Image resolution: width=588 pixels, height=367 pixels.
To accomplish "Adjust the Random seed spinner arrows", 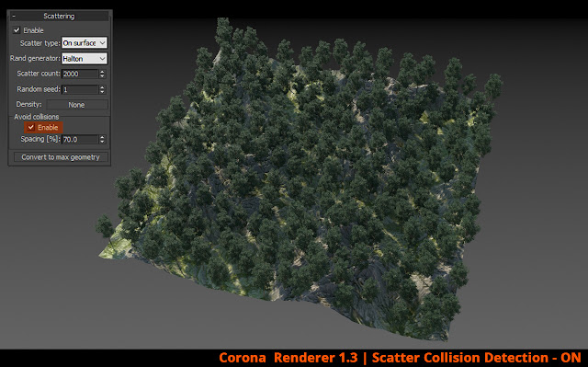I will (102, 90).
